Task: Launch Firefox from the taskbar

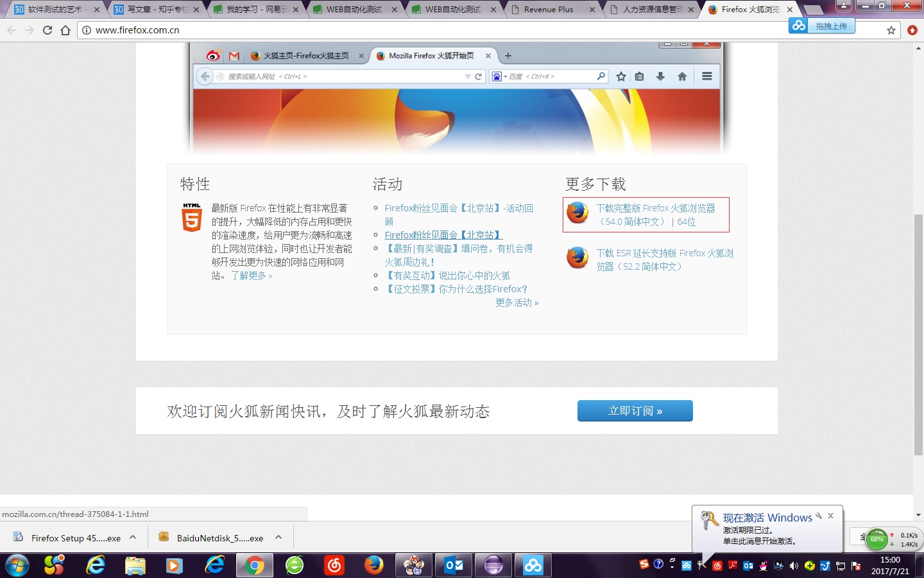Action: 374,565
